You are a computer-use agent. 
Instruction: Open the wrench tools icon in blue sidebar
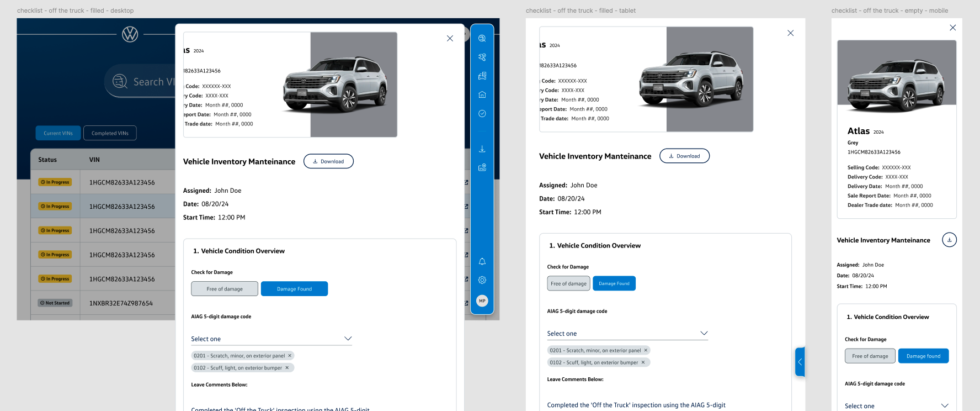(x=482, y=57)
